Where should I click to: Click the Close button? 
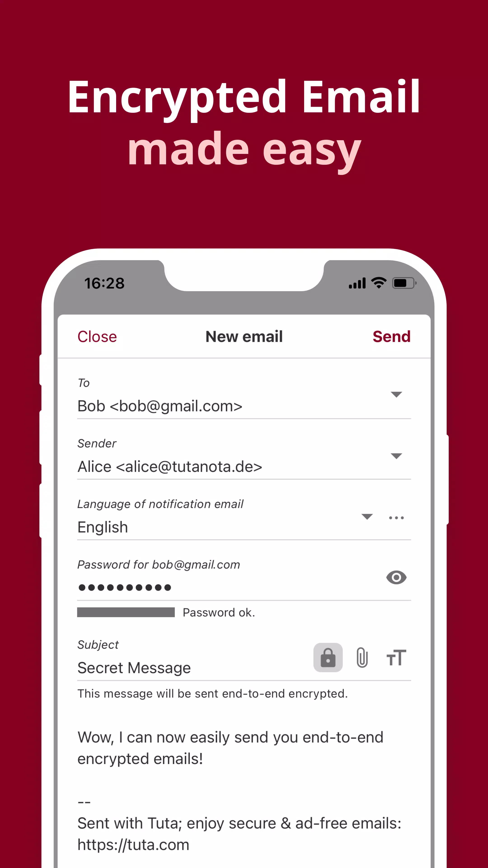point(97,336)
